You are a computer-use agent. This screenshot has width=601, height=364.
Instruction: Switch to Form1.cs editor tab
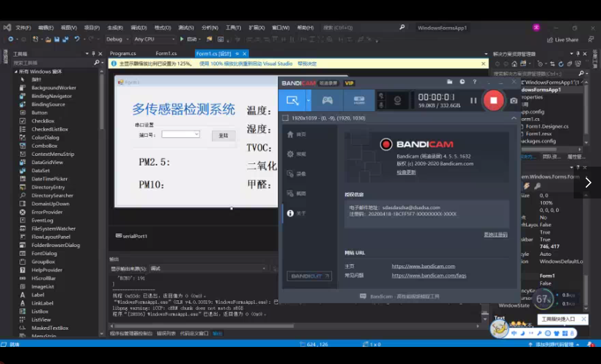coord(166,53)
